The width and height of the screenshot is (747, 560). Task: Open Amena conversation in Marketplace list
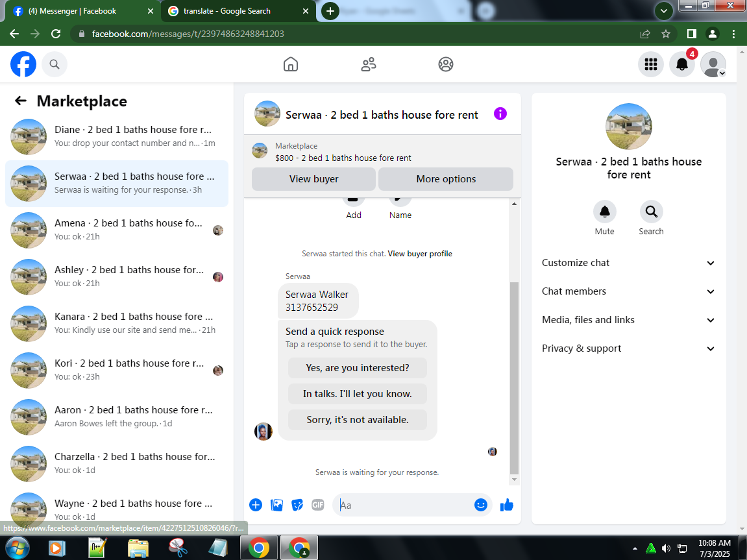117,230
